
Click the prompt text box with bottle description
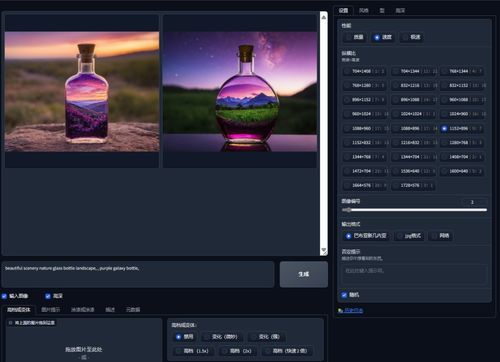[x=138, y=274]
